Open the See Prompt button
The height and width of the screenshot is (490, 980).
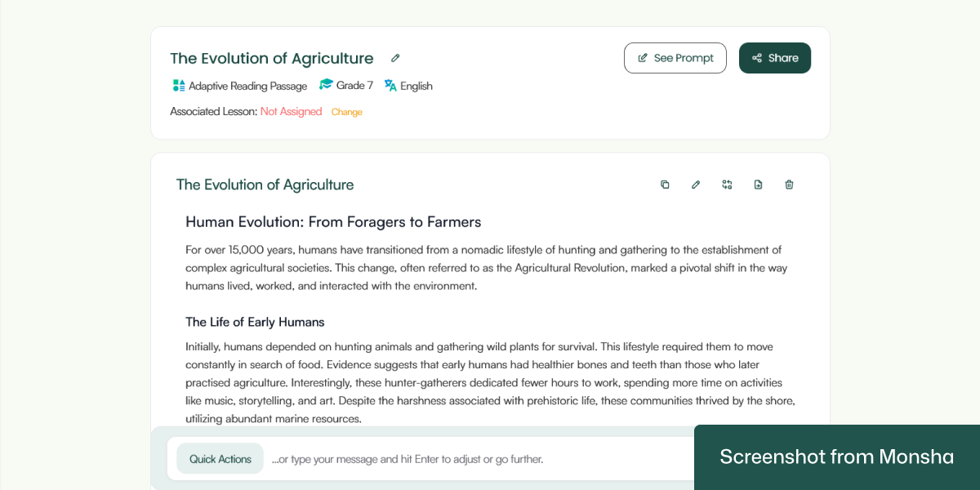[675, 58]
